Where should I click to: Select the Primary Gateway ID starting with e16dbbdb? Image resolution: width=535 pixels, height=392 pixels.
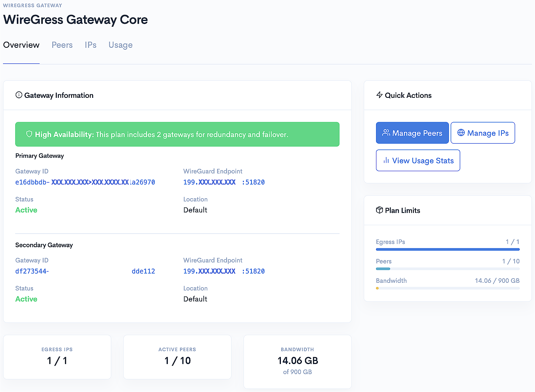click(x=85, y=182)
